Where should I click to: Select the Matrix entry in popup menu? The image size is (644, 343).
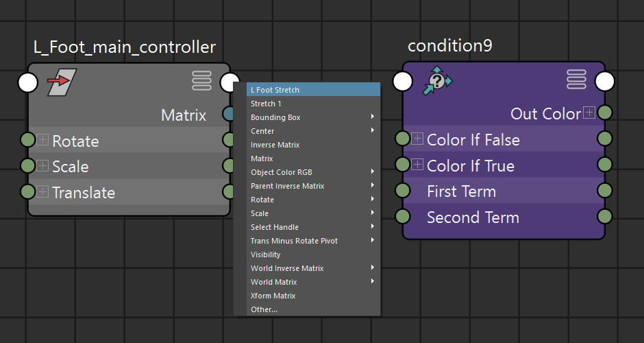[x=313, y=158]
